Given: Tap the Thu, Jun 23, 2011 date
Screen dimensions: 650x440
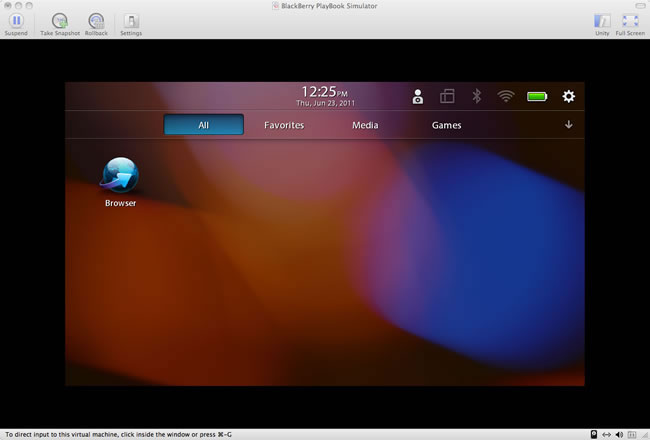Looking at the screenshot, I should tap(325, 103).
